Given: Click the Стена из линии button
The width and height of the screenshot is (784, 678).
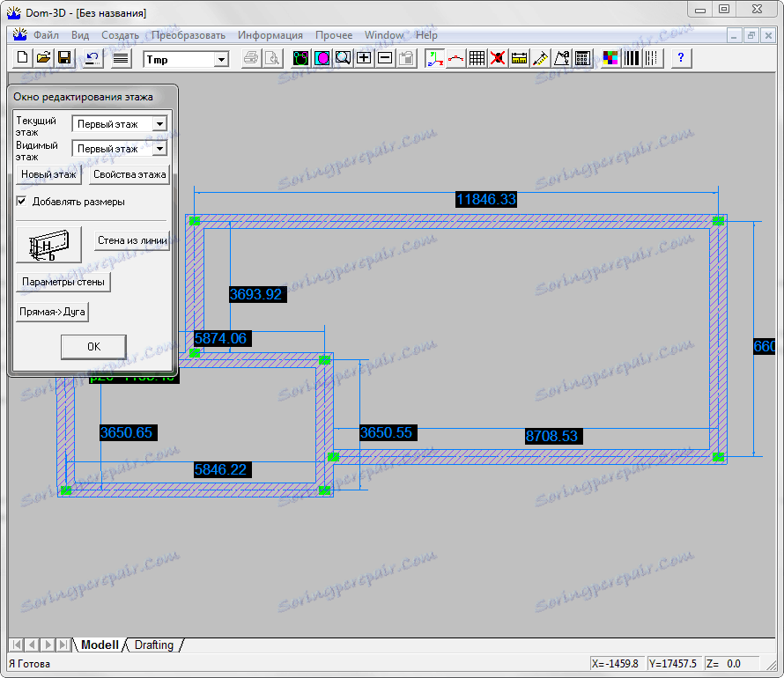Looking at the screenshot, I should [x=132, y=240].
